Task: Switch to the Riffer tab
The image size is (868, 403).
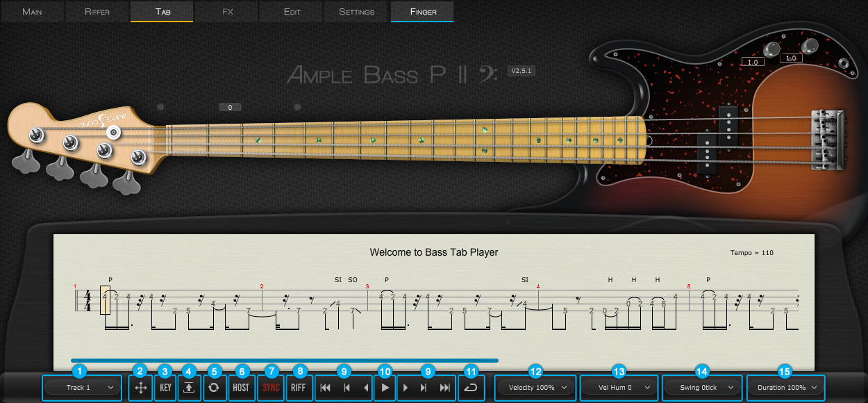Action: [x=97, y=12]
